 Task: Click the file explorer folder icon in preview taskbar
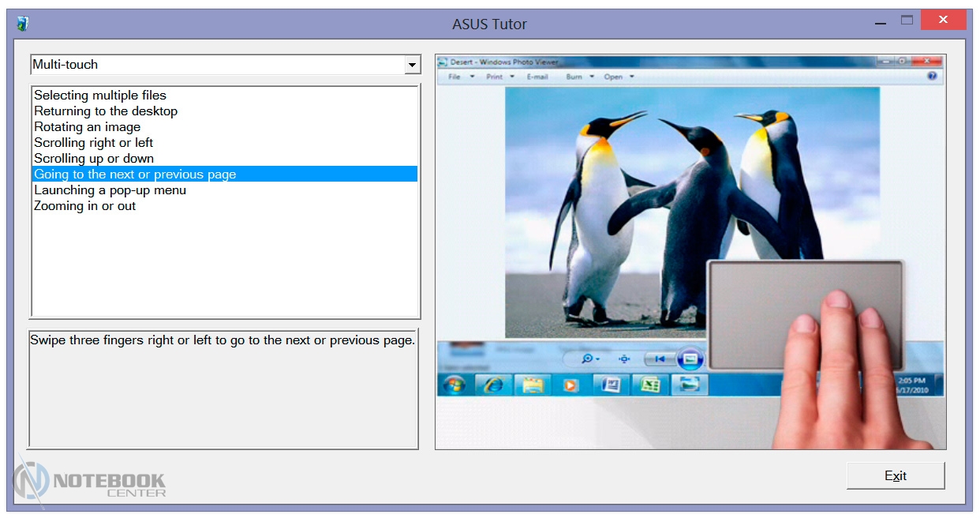click(533, 385)
